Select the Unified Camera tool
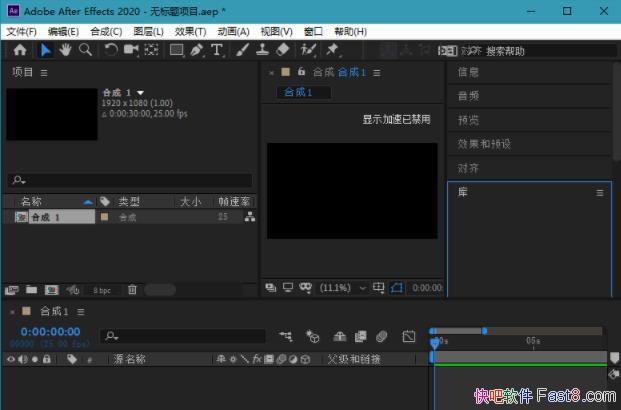Image resolution: width=621 pixels, height=410 pixels. coord(131,50)
